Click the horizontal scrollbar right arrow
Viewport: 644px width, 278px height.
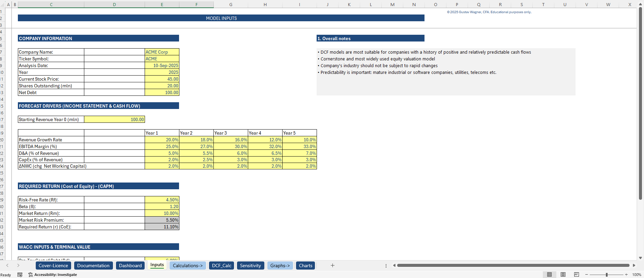[x=634, y=266]
